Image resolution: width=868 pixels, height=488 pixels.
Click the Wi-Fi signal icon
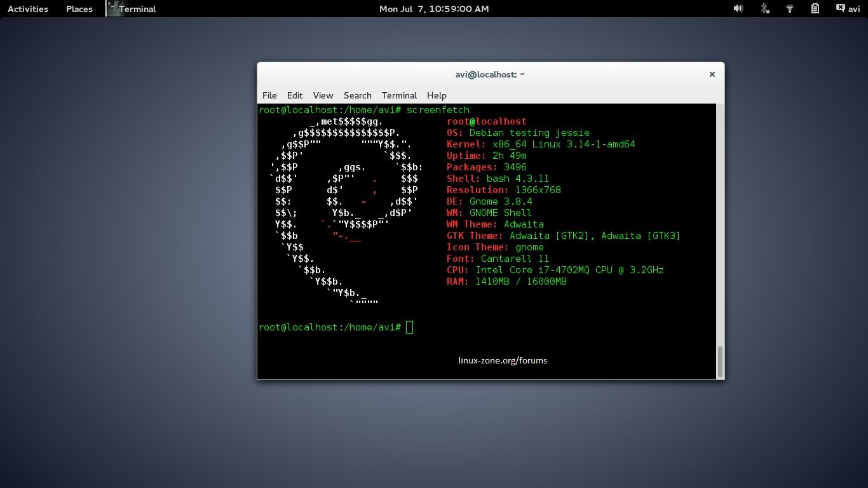(x=790, y=9)
